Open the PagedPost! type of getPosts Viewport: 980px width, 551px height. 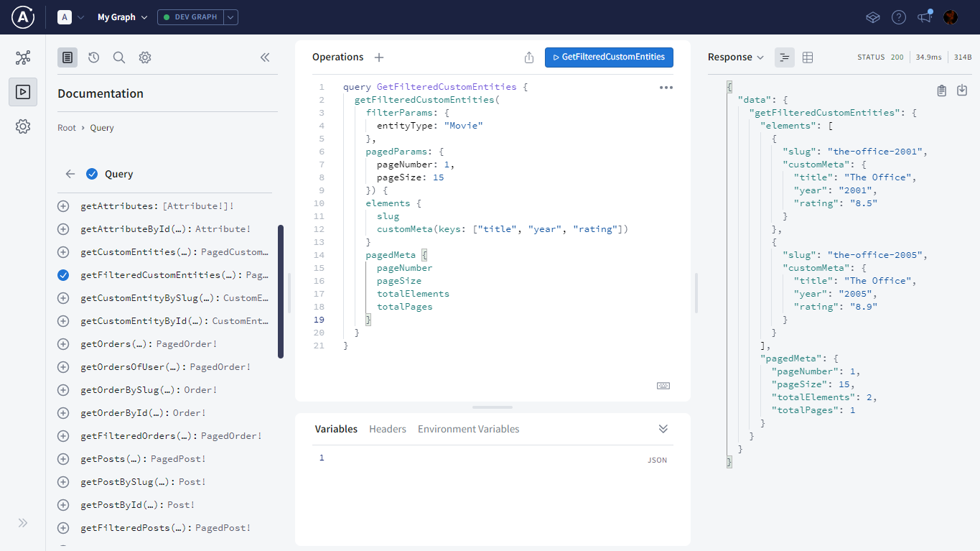178,459
